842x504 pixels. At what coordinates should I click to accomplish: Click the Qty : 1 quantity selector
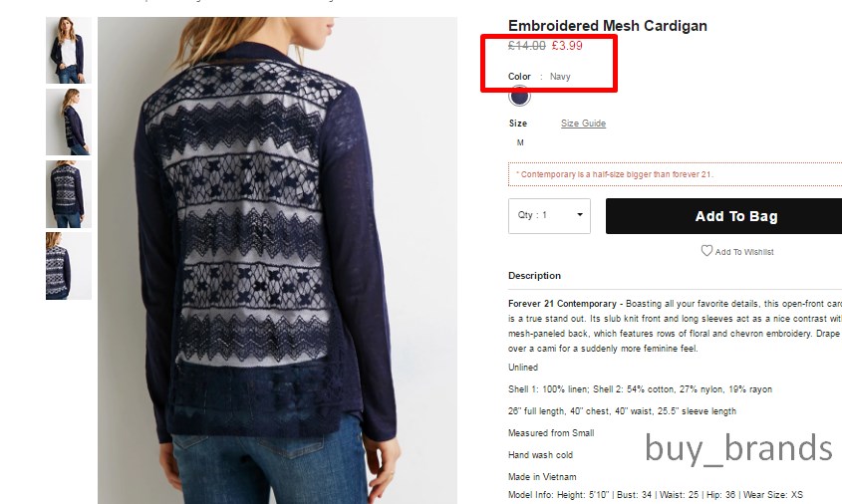549,216
